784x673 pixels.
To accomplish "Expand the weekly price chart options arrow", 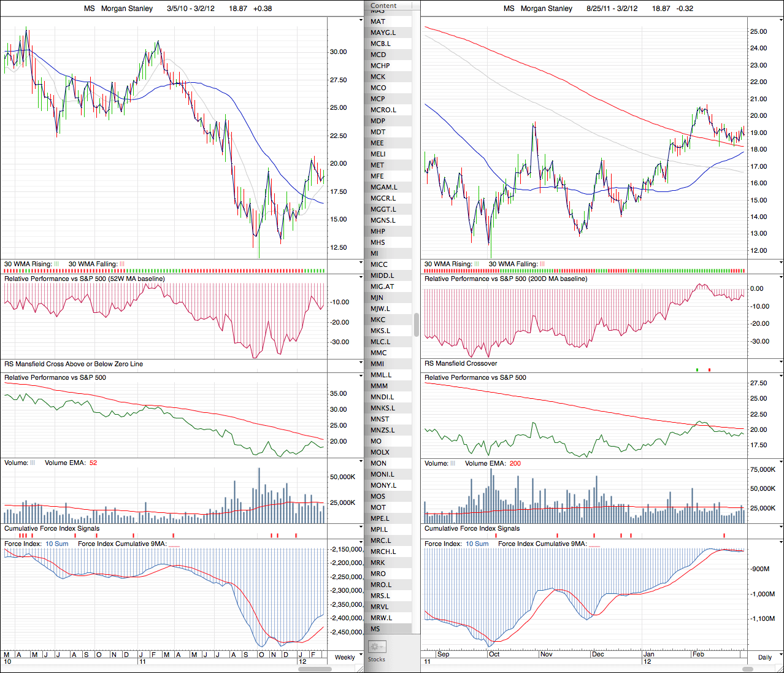I will pos(361,20).
